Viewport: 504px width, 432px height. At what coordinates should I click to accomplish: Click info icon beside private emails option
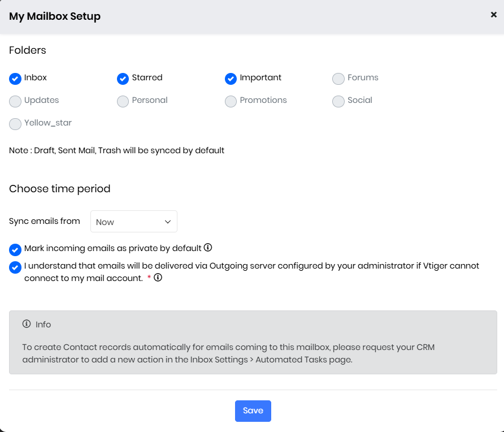coord(208,248)
